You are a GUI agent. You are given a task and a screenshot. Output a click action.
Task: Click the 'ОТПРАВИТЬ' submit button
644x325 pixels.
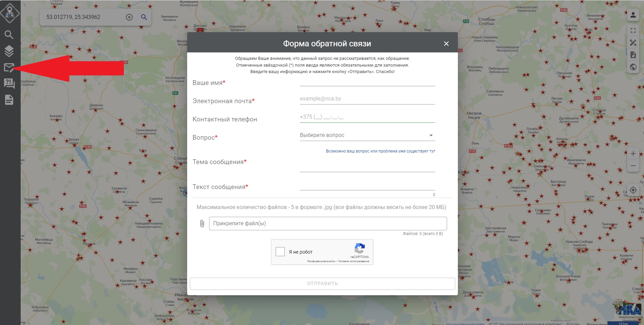pos(322,283)
